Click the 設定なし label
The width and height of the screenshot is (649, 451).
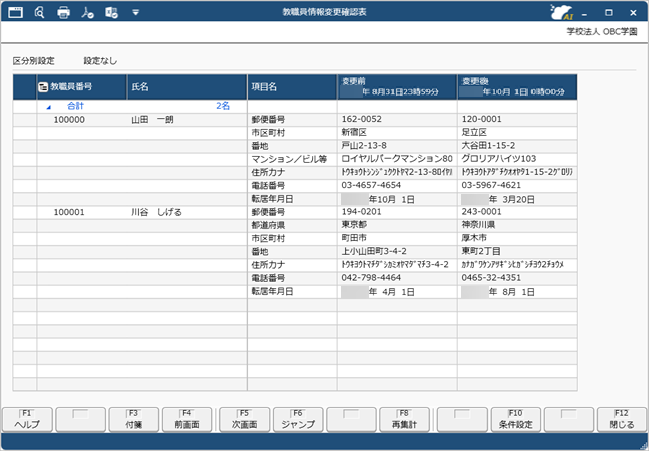click(x=100, y=61)
